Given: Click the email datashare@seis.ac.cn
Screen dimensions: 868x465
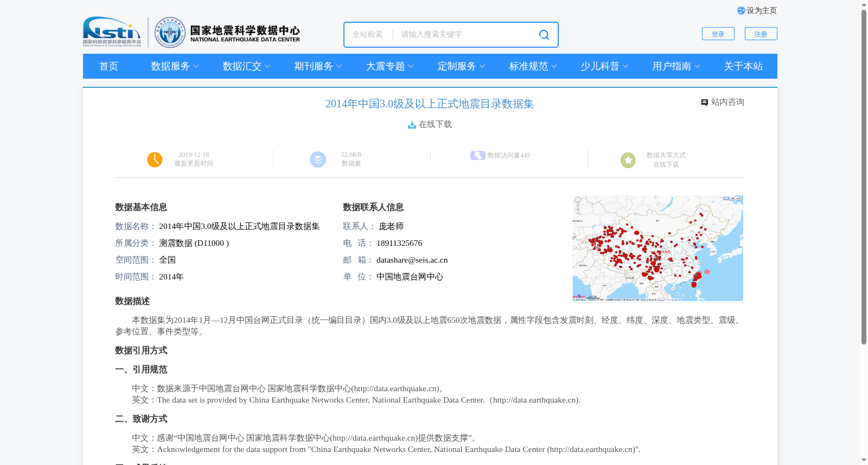Looking at the screenshot, I should coord(412,260).
